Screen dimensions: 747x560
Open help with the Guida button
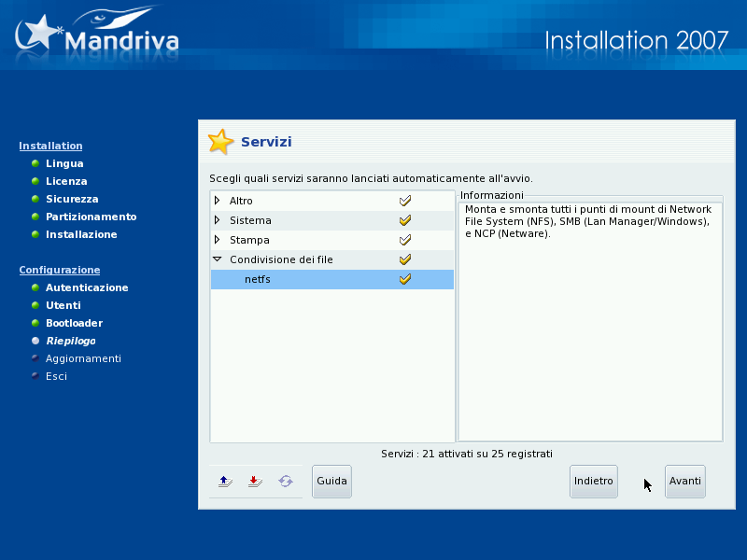click(x=331, y=482)
